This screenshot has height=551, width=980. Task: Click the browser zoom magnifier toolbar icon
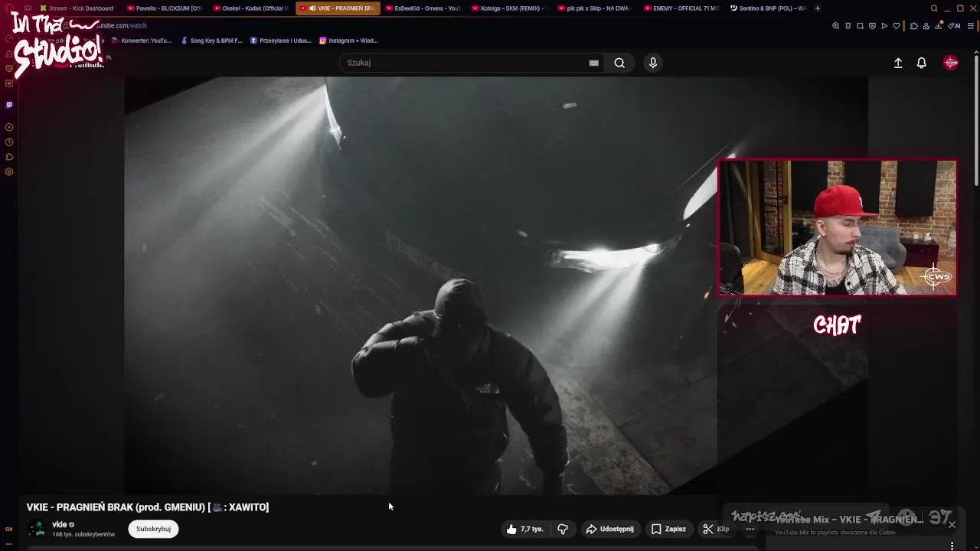835,26
